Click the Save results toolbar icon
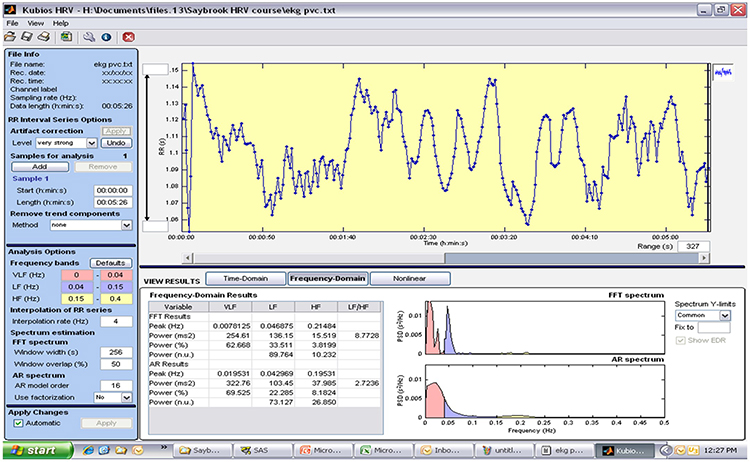The height and width of the screenshot is (462, 750). [26, 36]
